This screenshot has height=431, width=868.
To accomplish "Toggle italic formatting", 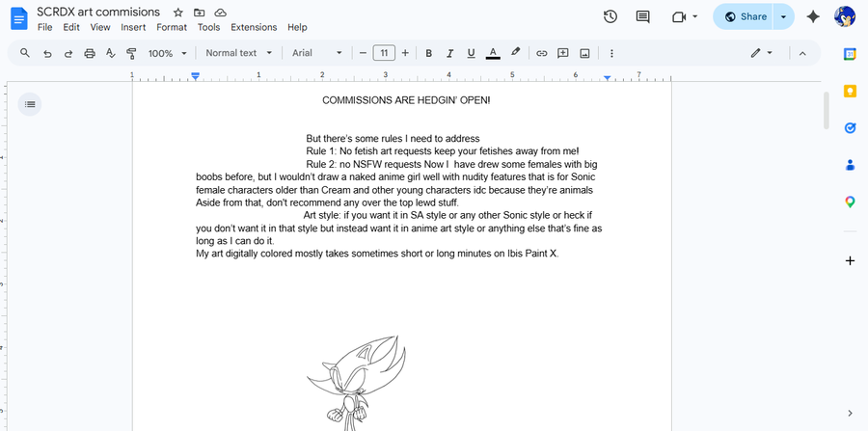I will [450, 53].
